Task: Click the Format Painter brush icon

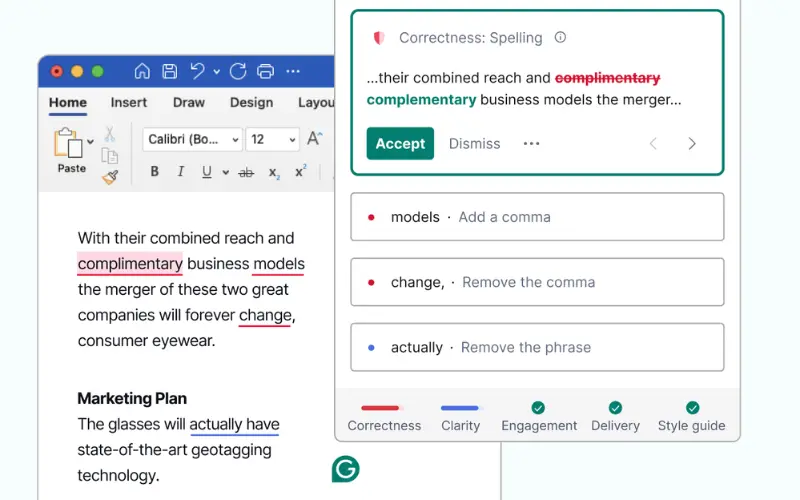Action: click(110, 177)
